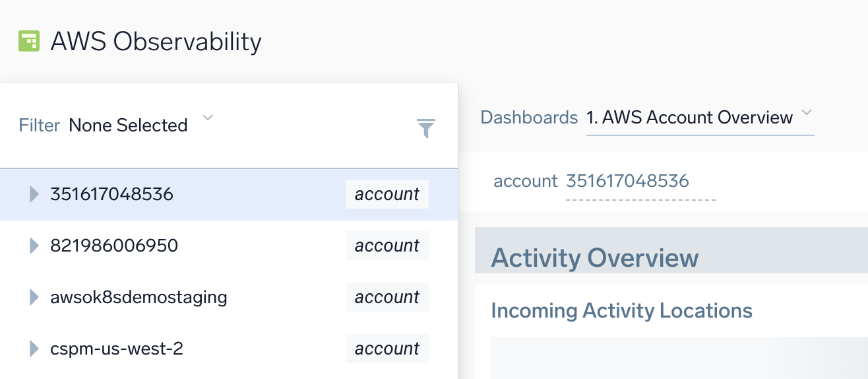Click the account tag beside cspm-us-west-2
The width and height of the screenshot is (868, 379).
click(x=387, y=349)
